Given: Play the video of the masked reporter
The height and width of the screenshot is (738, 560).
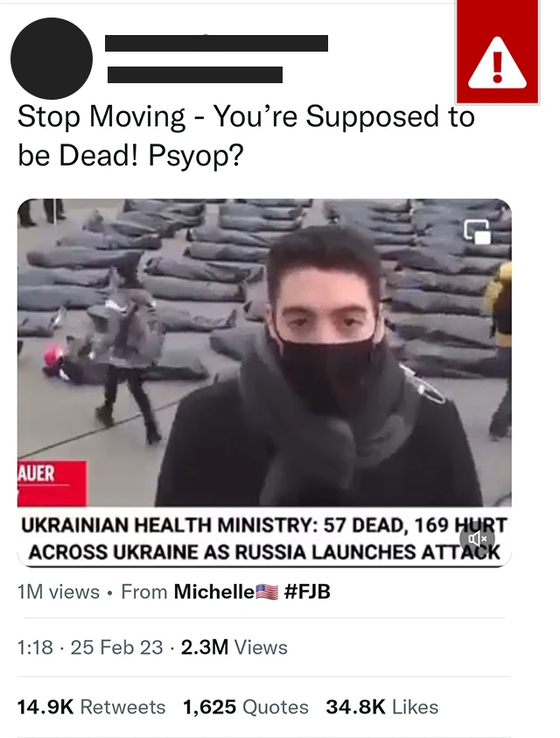Looking at the screenshot, I should pos(264,353).
